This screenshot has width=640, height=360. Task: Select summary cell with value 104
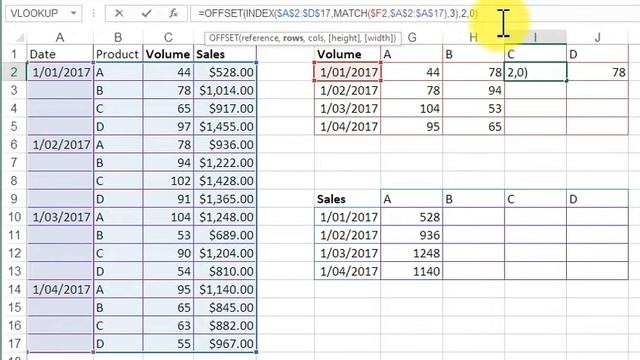411,108
